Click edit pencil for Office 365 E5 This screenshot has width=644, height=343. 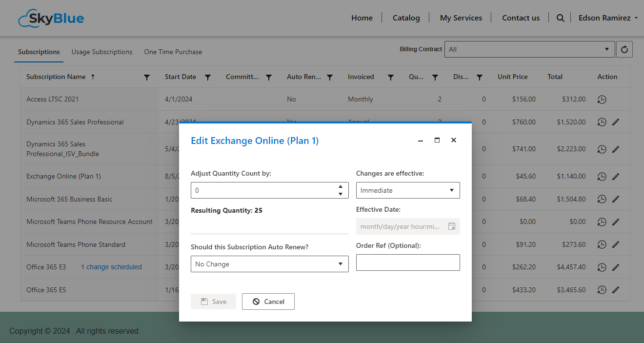click(616, 290)
